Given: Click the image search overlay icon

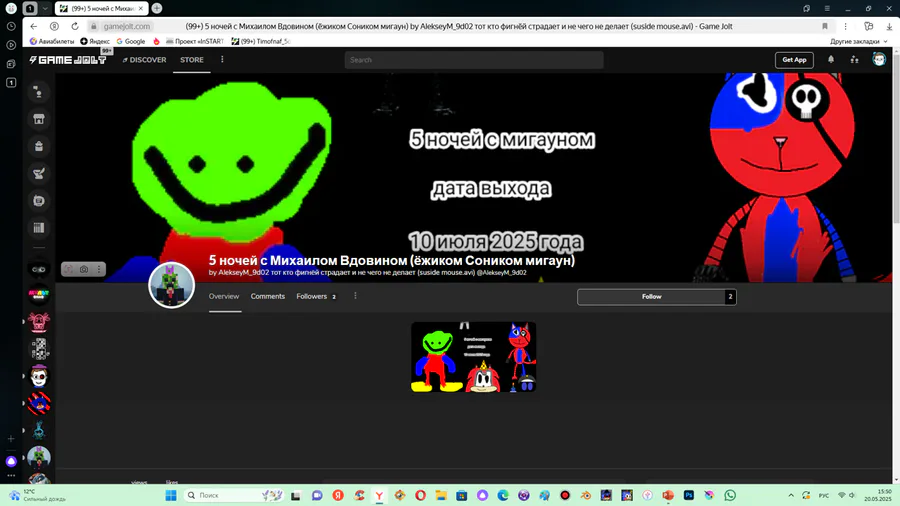Looking at the screenshot, I should tap(68, 269).
